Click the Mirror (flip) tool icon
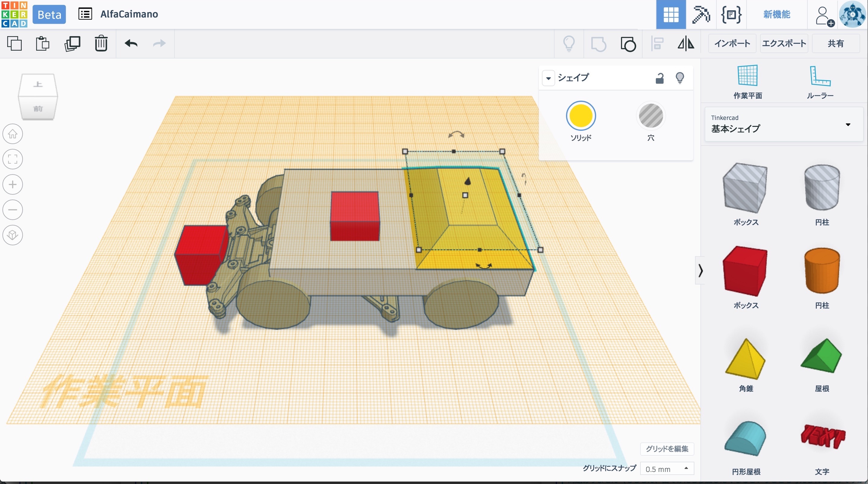 (x=686, y=43)
